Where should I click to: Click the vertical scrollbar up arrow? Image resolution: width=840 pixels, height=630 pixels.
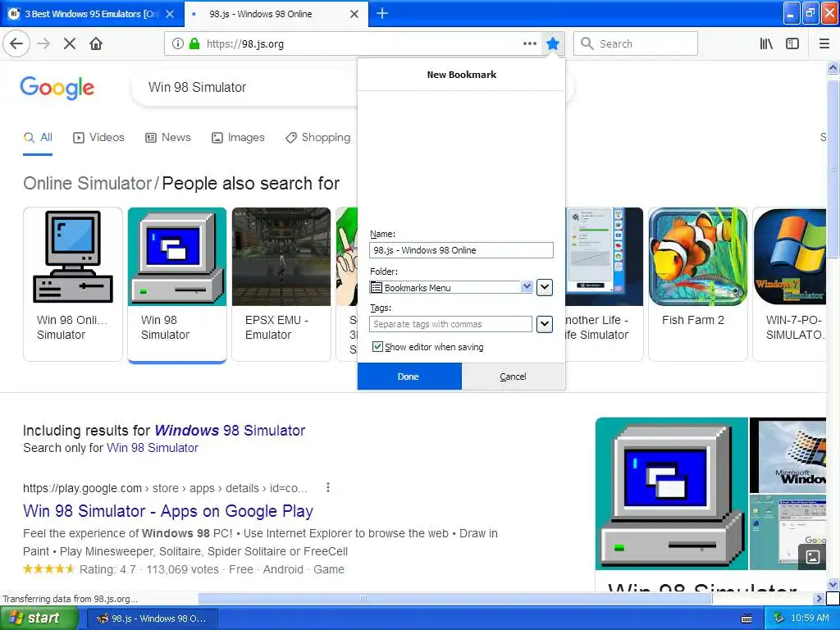[x=833, y=68]
